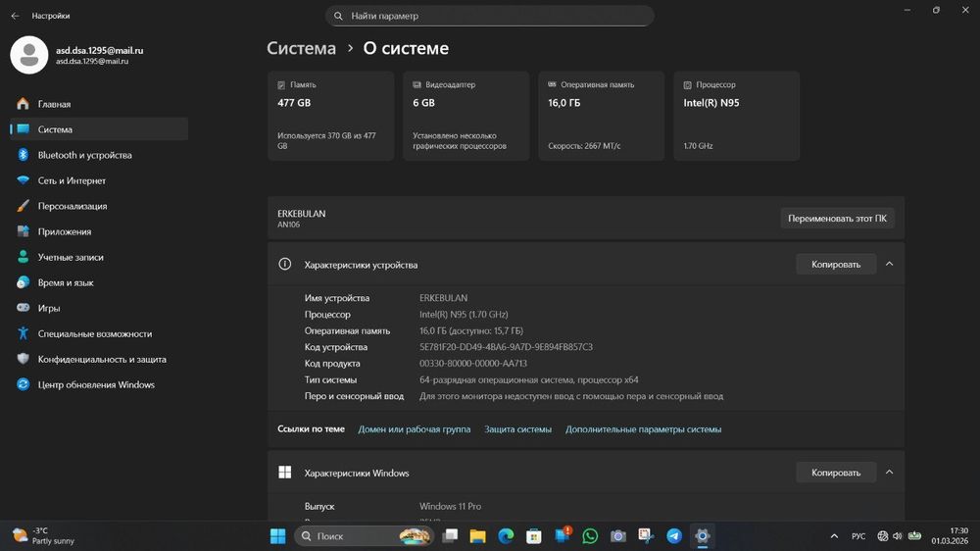This screenshot has width=980, height=551.
Task: Open the Память 477 GB card
Action: tap(331, 116)
